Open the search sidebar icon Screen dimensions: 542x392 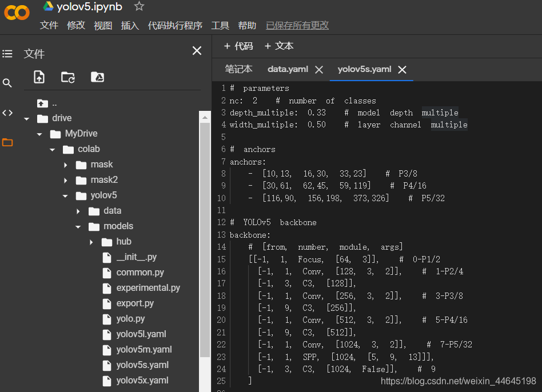pos(7,83)
